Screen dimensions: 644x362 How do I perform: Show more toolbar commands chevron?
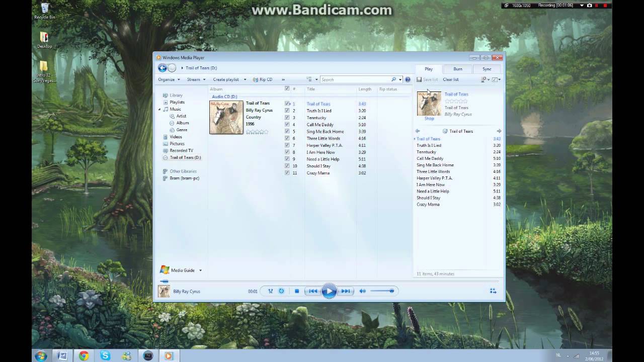tap(283, 79)
